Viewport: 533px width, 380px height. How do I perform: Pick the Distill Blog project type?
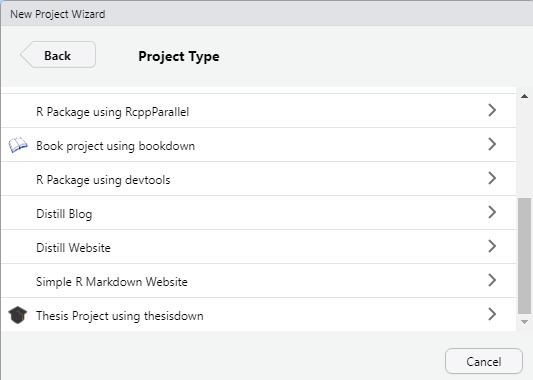tap(258, 213)
